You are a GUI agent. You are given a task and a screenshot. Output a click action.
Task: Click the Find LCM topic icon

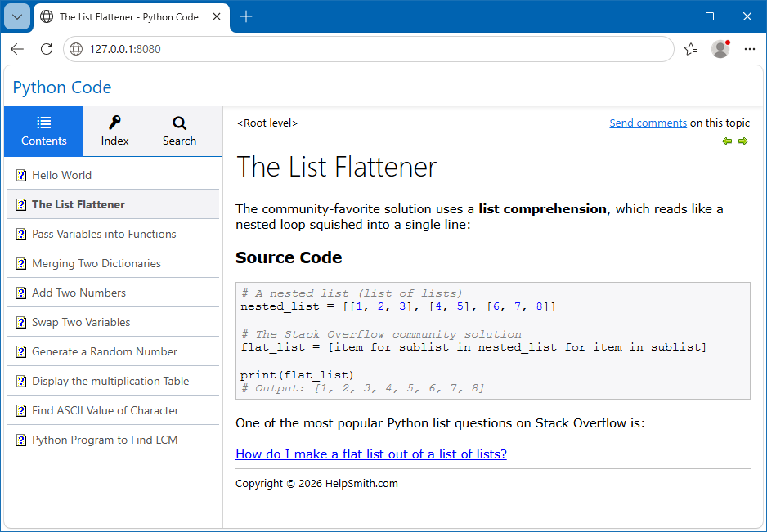21,440
